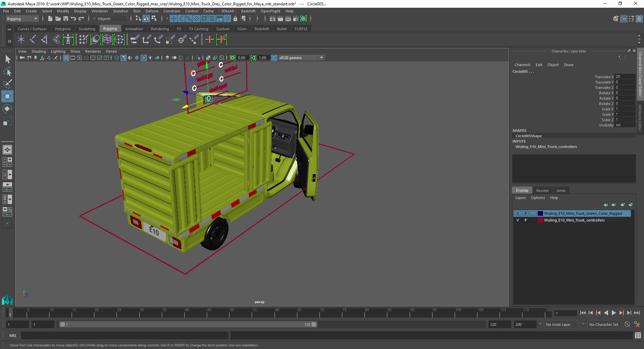Toggle display type box of controllers layer
This screenshot has width=644, height=349.
pyautogui.click(x=533, y=220)
